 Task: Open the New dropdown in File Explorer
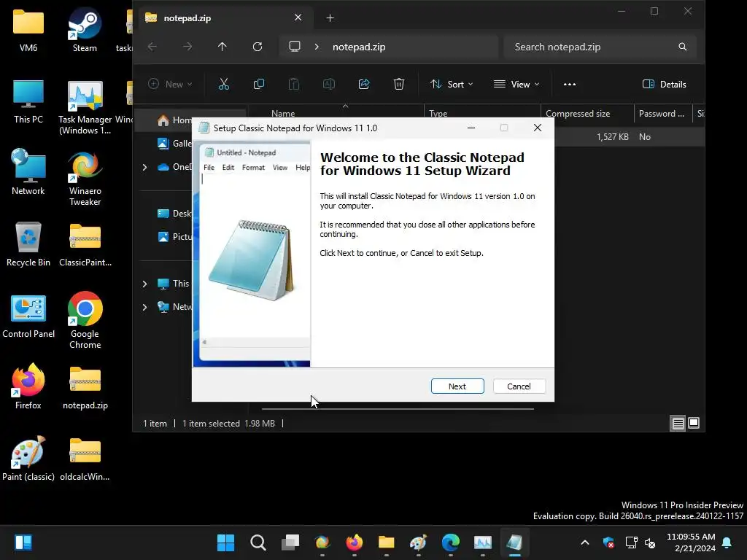[170, 85]
